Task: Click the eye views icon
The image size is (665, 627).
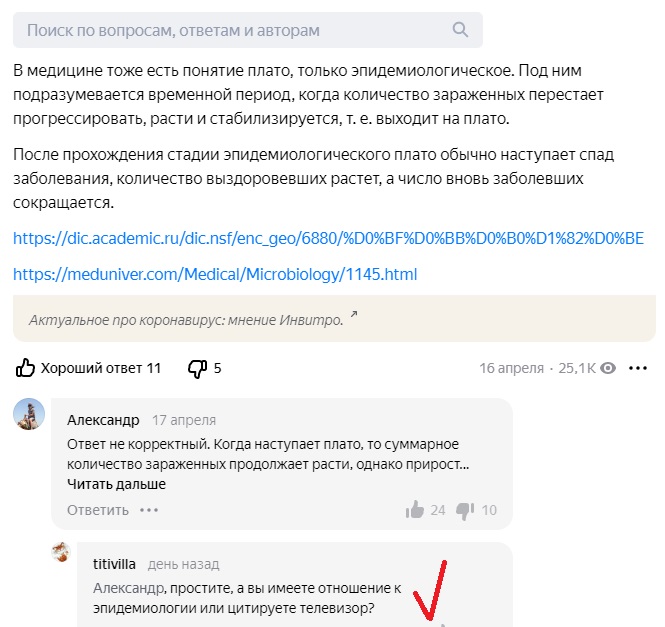Action: (607, 368)
